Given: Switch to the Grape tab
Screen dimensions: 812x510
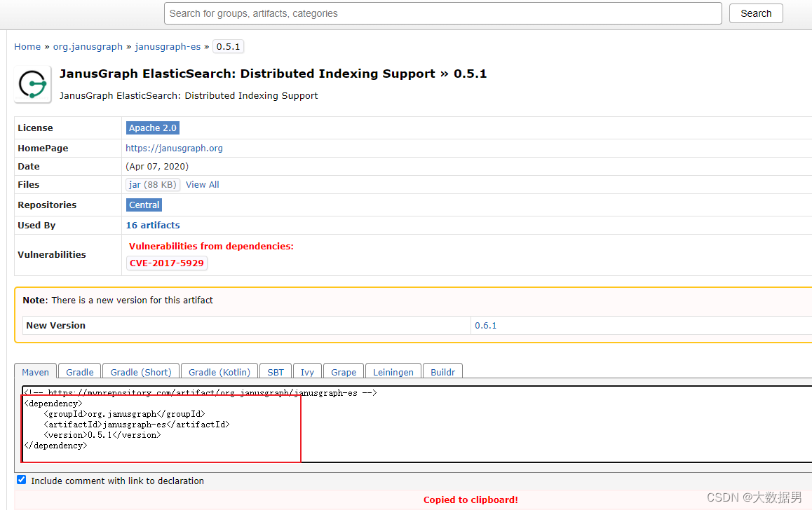Looking at the screenshot, I should click(x=344, y=372).
